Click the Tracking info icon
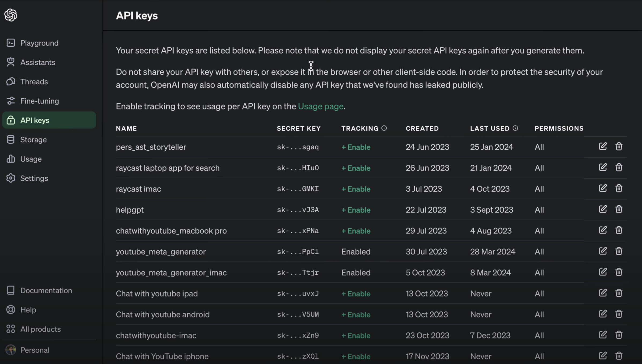Screen dimensions: 642x364 tap(384, 128)
